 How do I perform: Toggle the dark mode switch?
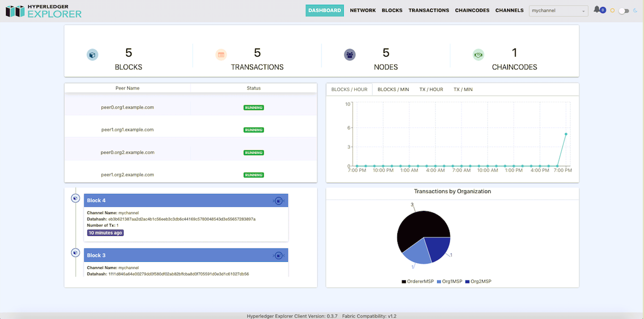pyautogui.click(x=624, y=11)
